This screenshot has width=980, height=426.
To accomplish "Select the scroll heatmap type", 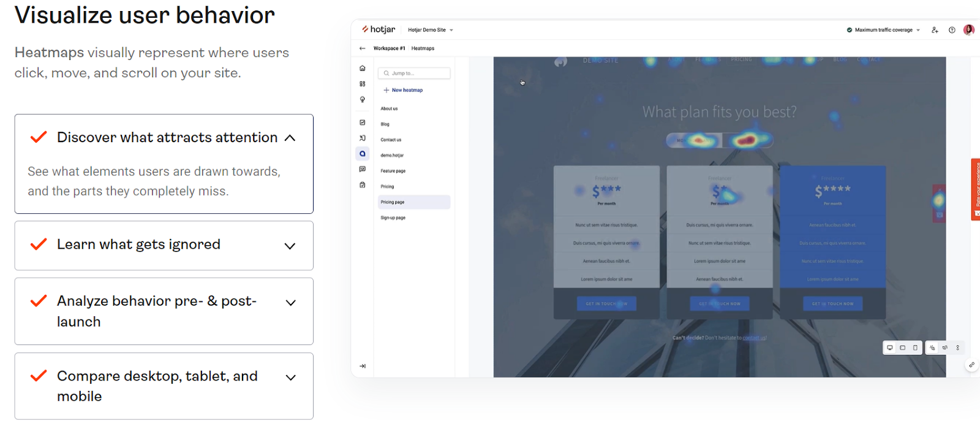I will (x=958, y=348).
